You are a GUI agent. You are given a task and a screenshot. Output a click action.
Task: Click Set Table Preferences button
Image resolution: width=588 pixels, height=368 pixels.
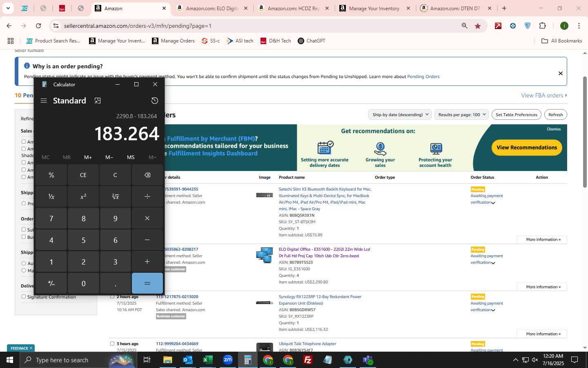coord(517,114)
